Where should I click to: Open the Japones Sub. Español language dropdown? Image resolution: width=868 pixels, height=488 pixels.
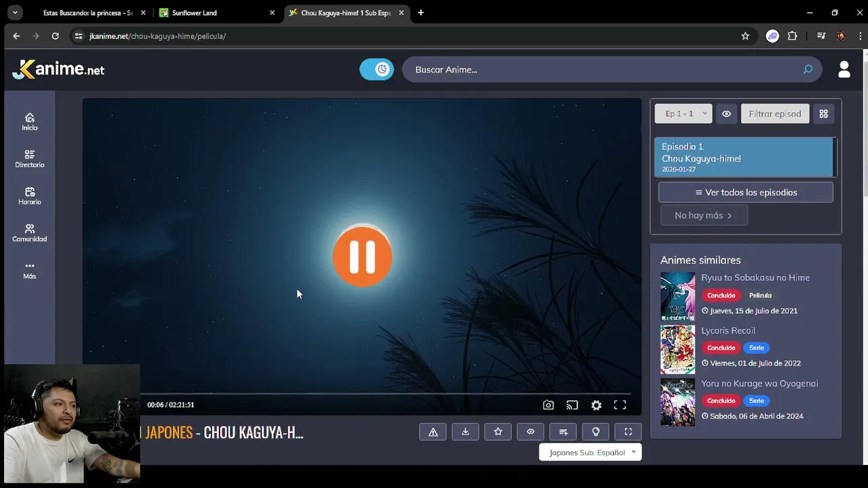click(x=591, y=452)
